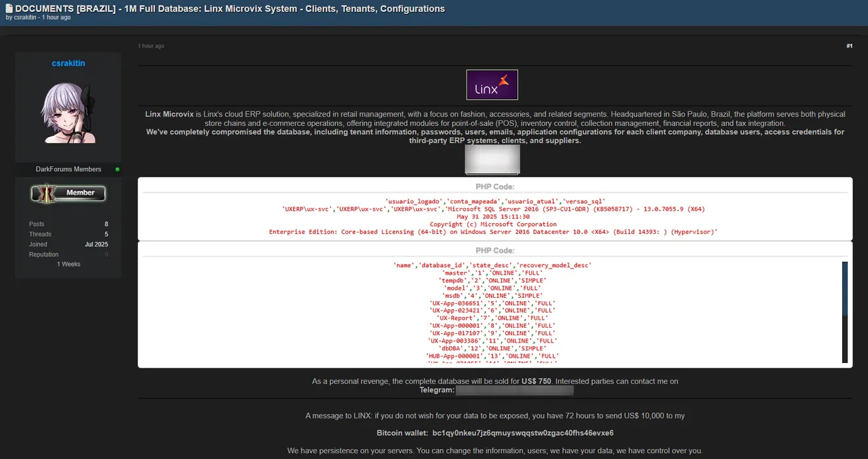Open csrakitin's profile from the sidebar username
This screenshot has width=868, height=459.
click(68, 63)
